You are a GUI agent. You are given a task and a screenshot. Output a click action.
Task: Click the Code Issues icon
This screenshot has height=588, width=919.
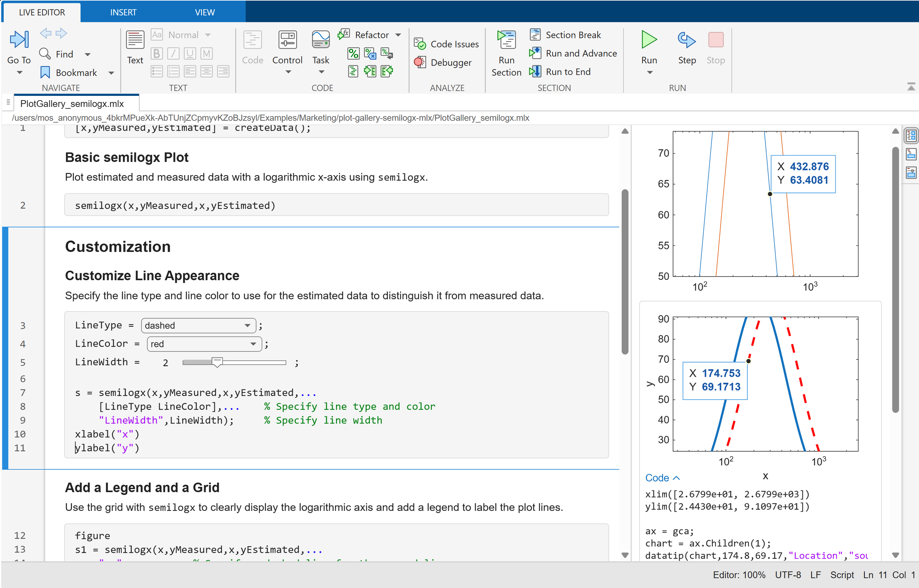[420, 44]
